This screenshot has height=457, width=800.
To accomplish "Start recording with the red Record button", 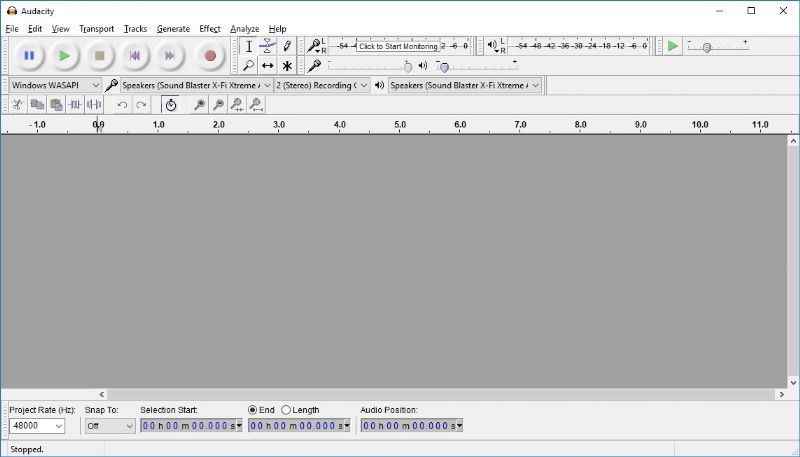I will [x=210, y=56].
